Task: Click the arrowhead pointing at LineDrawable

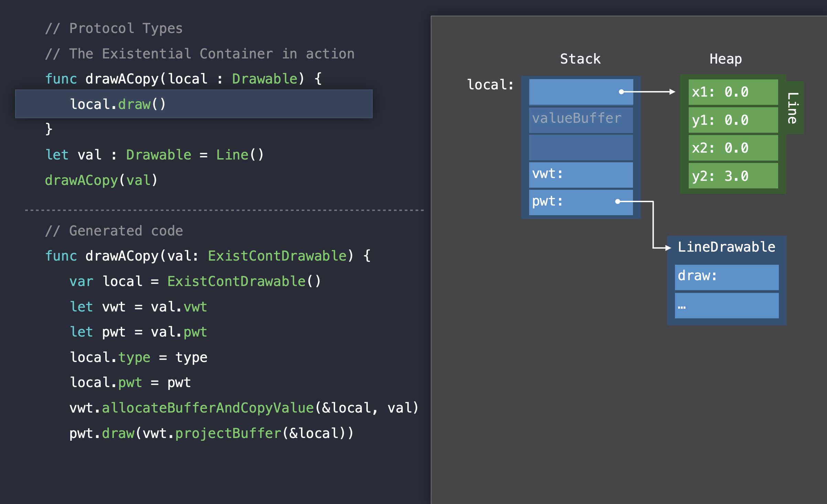Action: click(667, 248)
